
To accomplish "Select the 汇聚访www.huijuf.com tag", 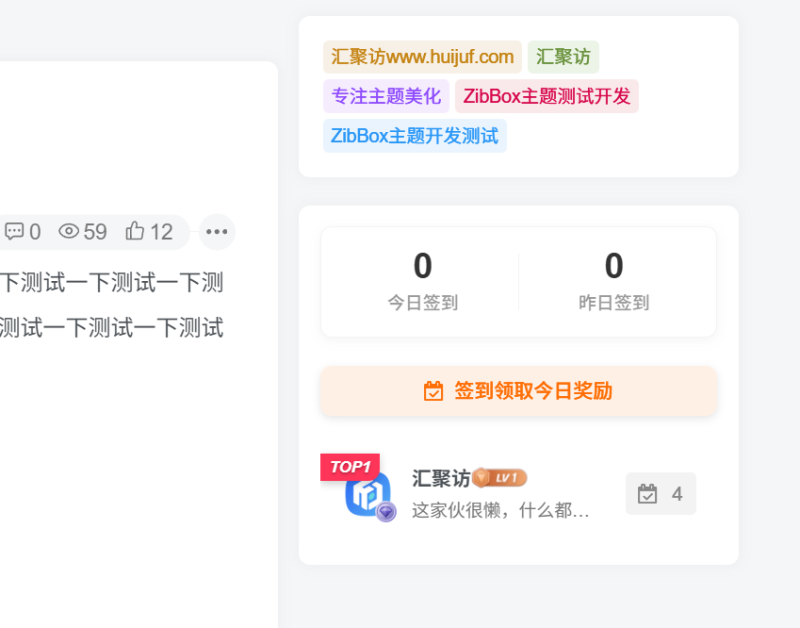I will 422,57.
